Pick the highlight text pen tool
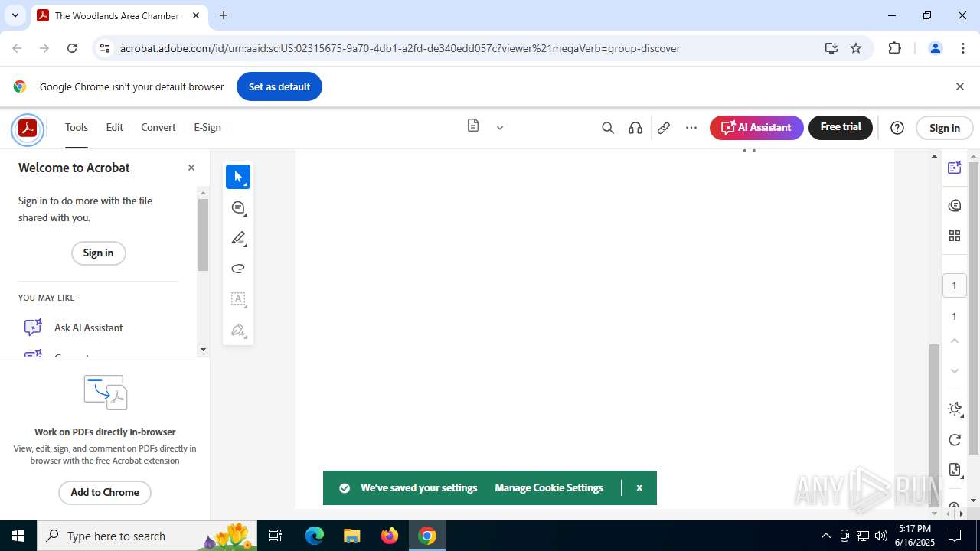 coord(238,238)
